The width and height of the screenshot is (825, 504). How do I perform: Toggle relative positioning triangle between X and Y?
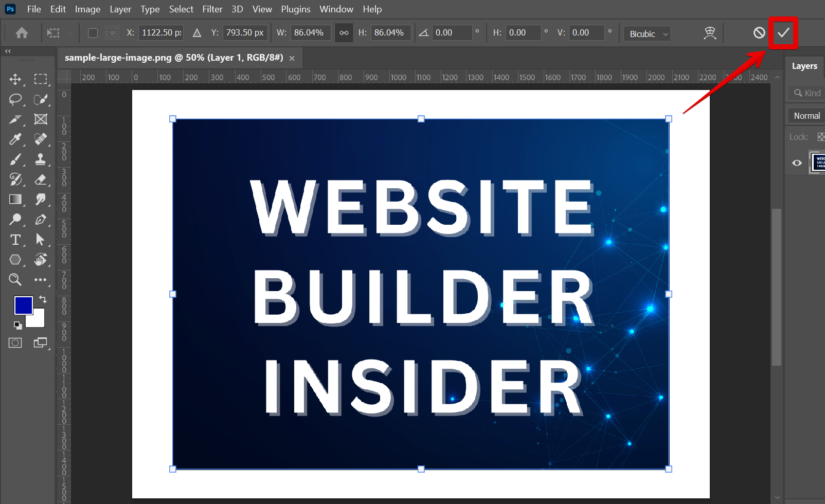pos(197,33)
